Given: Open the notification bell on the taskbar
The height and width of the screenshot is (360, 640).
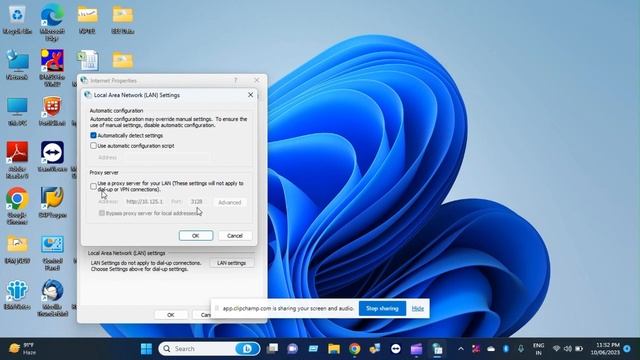Looking at the screenshot, I should 627,349.
